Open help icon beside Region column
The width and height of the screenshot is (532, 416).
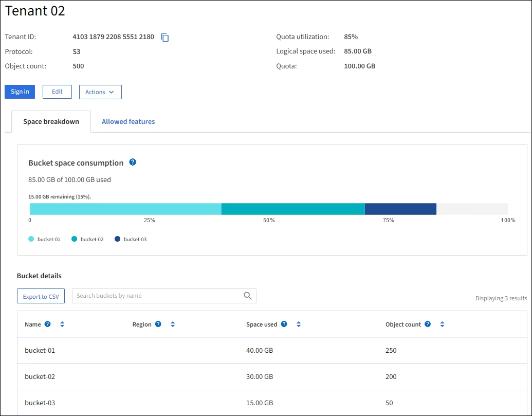[x=158, y=324]
